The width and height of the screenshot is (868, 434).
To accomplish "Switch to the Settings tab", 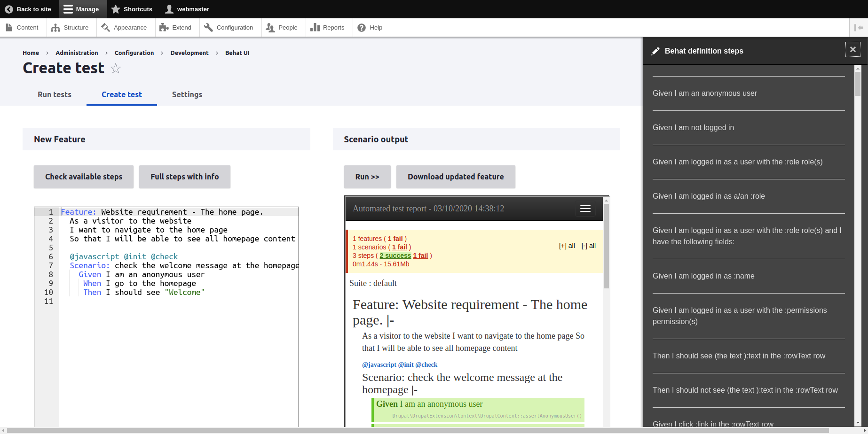I will pos(187,94).
